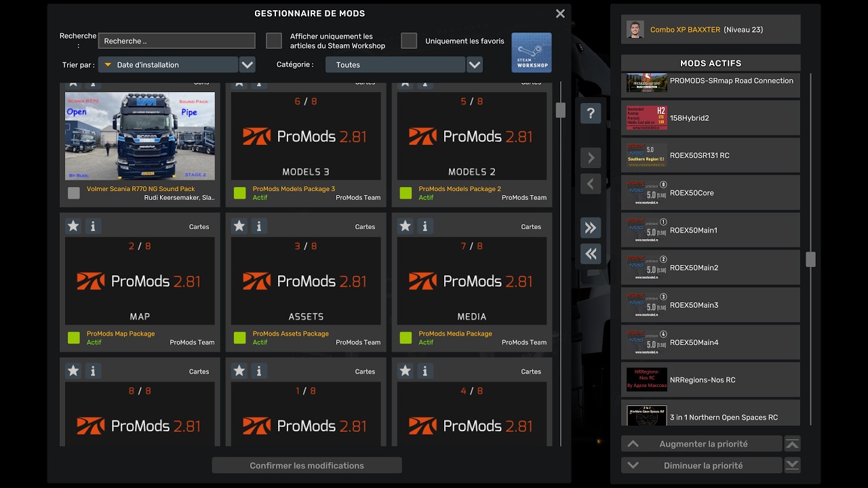This screenshot has width=868, height=488.
Task: Select 3 in 1 Northern Open Spaces RC
Action: point(711,413)
